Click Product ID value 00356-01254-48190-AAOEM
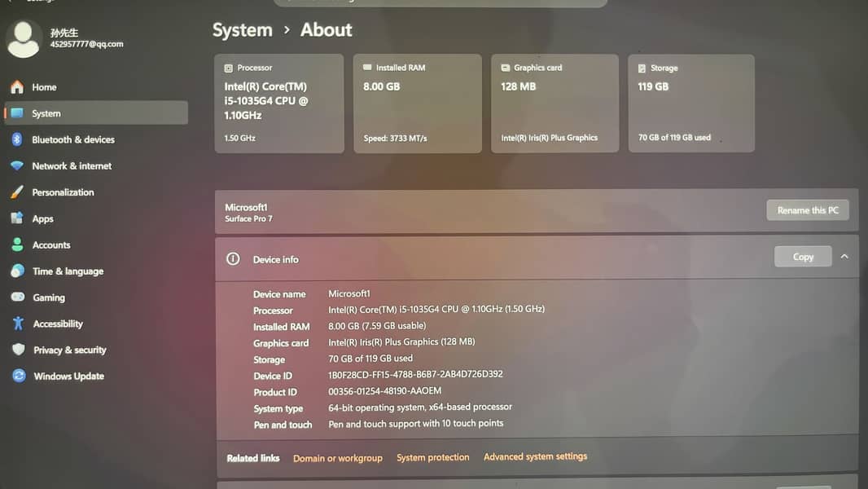The image size is (868, 489). 384,391
